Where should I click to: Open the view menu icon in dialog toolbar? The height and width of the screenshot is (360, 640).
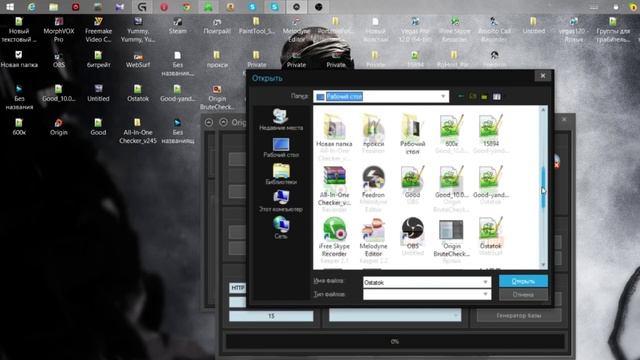pos(497,97)
